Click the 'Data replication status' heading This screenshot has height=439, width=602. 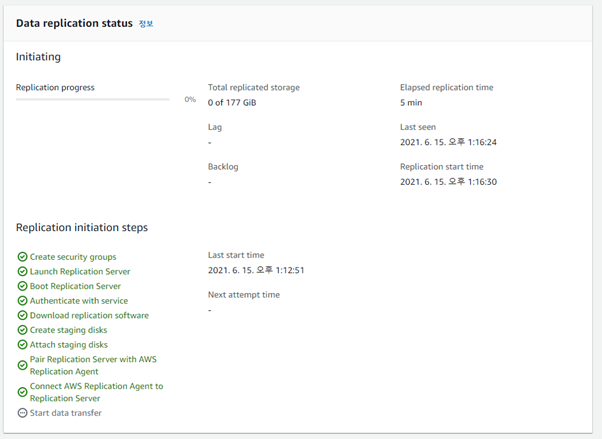pos(74,23)
